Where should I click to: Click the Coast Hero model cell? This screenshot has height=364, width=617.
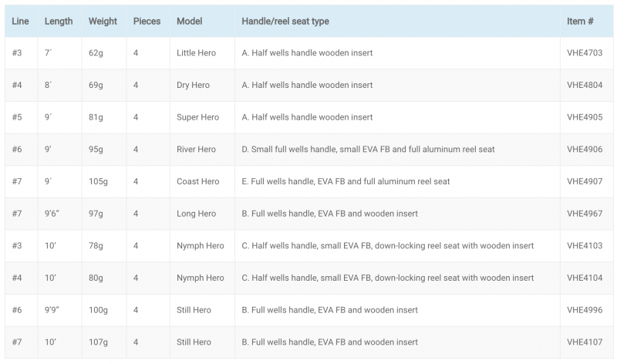(197, 181)
